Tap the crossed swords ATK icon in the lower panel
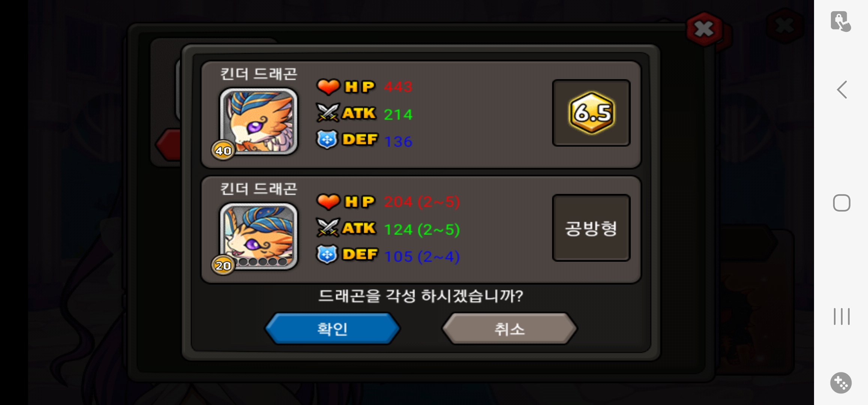Screen dimensions: 868x405 click(x=328, y=228)
